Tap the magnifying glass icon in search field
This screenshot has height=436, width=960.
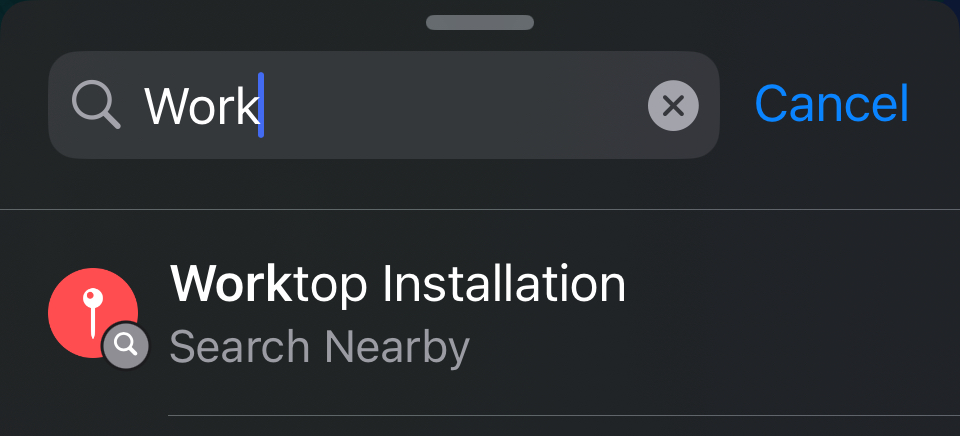pyautogui.click(x=96, y=105)
